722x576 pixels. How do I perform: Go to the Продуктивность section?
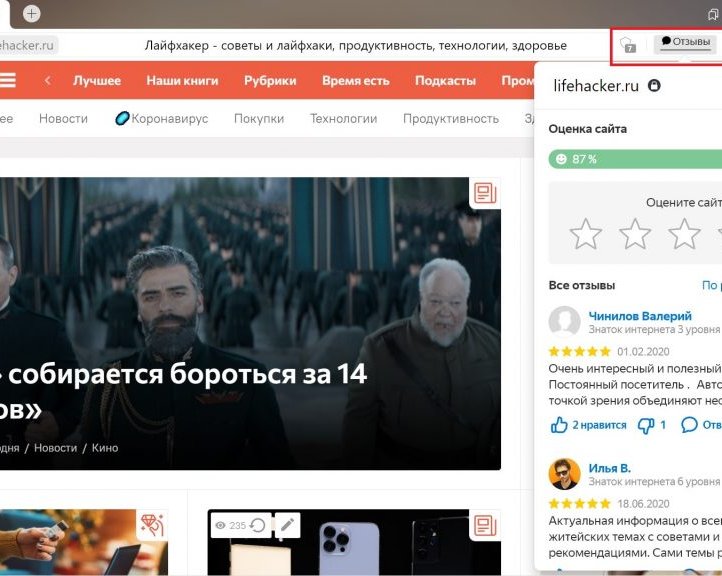[451, 119]
